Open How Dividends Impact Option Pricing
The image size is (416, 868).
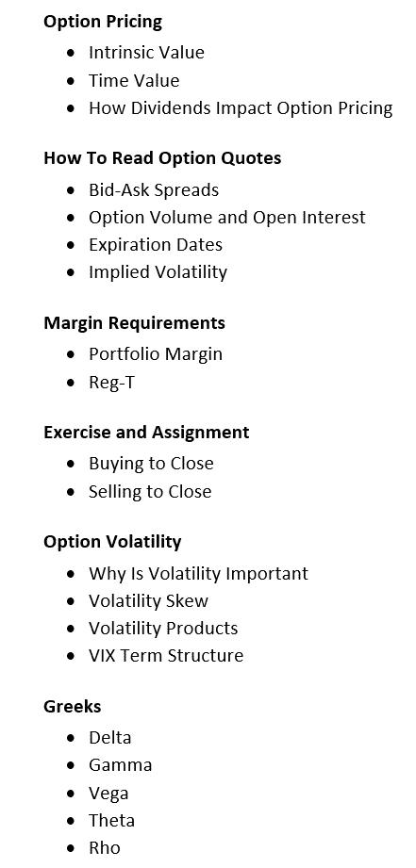tap(241, 108)
